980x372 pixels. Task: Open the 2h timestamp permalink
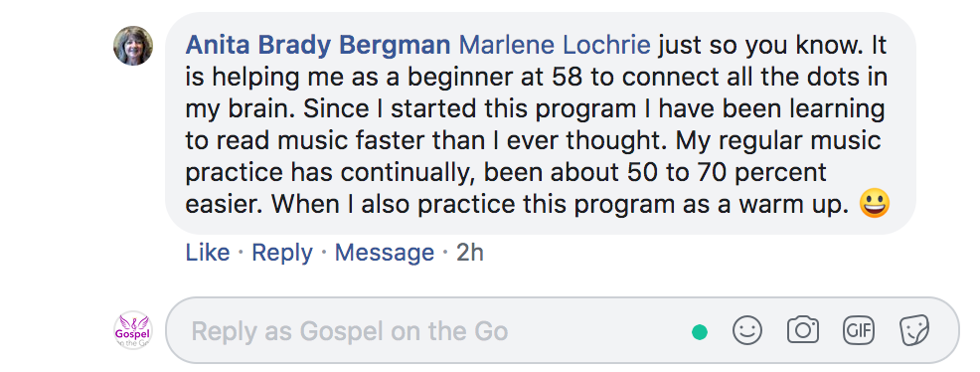pyautogui.click(x=469, y=253)
